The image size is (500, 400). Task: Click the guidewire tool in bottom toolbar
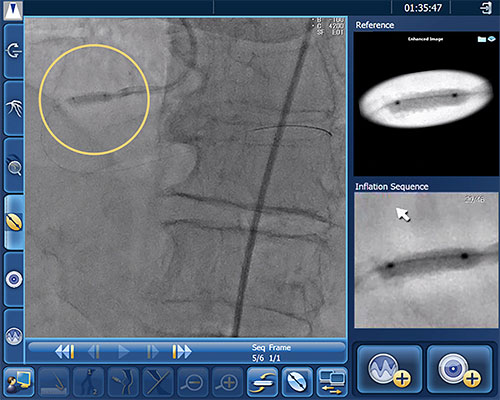(x=53, y=381)
